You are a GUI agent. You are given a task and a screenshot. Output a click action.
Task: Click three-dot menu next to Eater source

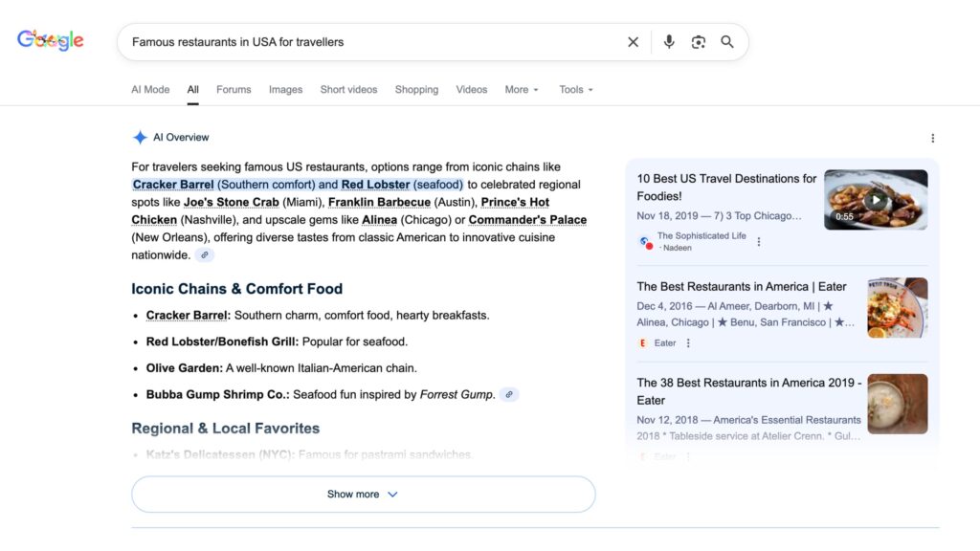(x=688, y=343)
